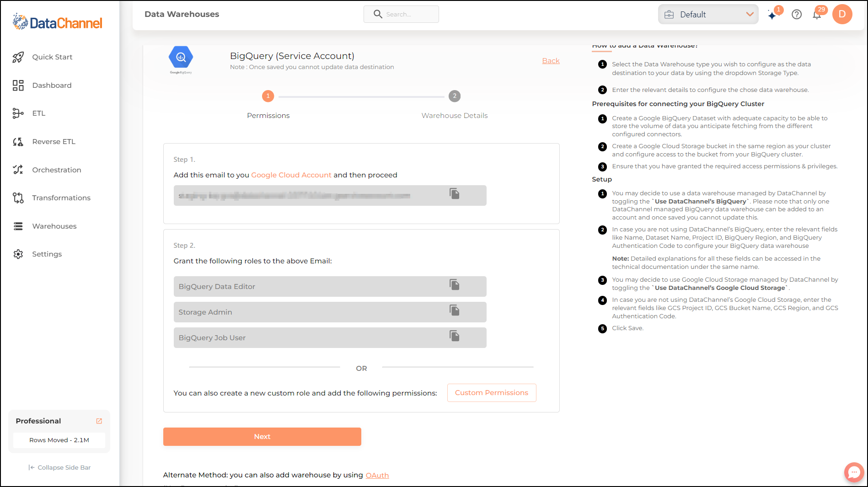The width and height of the screenshot is (868, 487).
Task: Open the chat support bubble
Action: (854, 472)
